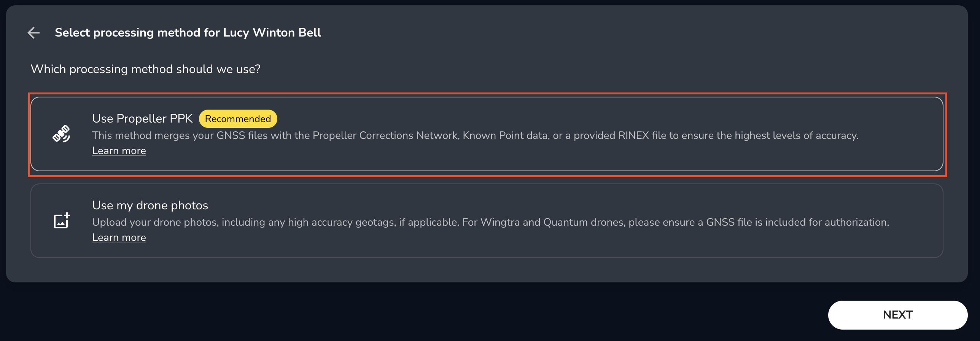Viewport: 980px width, 341px height.
Task: Open Learn more under drone photos
Action: pos(119,237)
